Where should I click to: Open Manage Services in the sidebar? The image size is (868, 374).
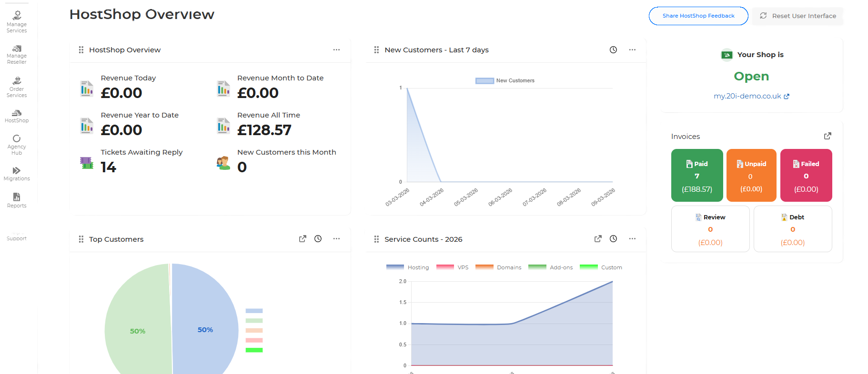click(x=17, y=22)
